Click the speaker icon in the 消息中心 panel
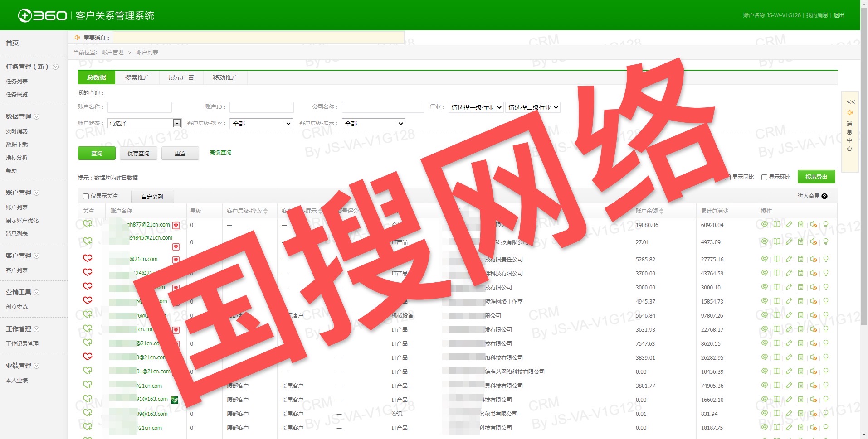The height and width of the screenshot is (439, 868). click(850, 113)
